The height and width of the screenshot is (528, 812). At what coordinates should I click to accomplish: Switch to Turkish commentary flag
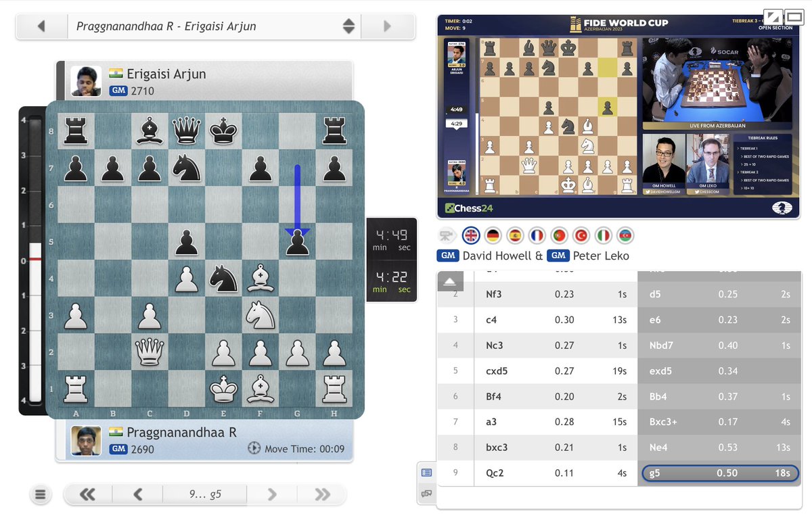click(x=581, y=236)
